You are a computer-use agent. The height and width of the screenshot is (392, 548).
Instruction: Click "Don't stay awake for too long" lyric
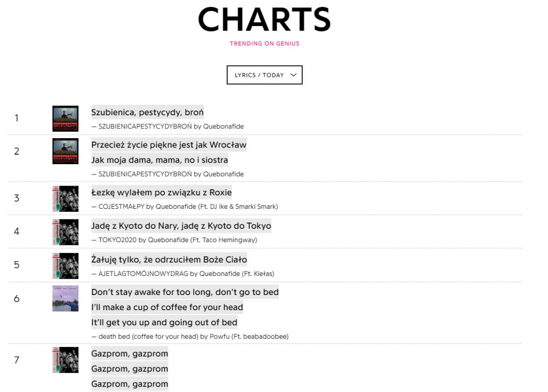coord(185,292)
